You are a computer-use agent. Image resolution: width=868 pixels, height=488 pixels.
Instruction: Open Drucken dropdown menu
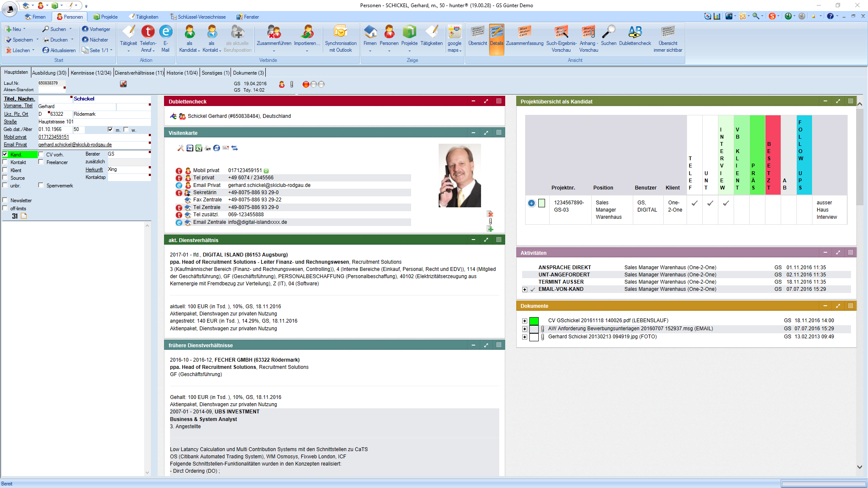click(72, 40)
